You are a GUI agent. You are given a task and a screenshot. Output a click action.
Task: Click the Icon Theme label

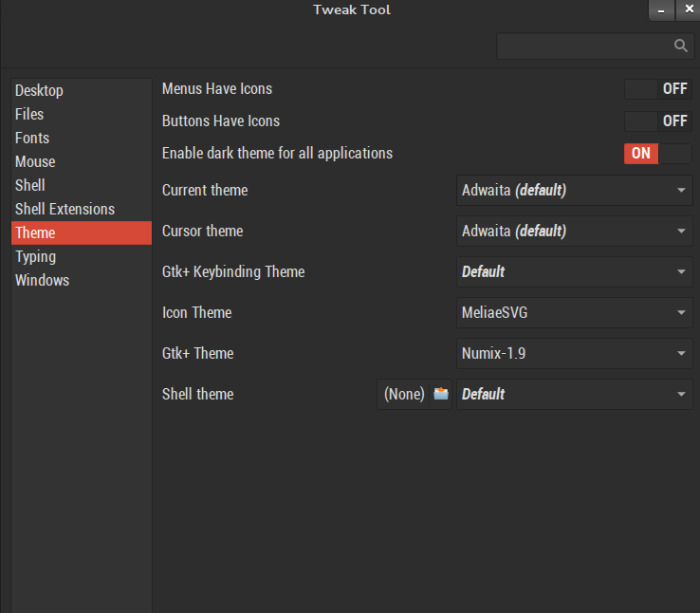coord(197,312)
